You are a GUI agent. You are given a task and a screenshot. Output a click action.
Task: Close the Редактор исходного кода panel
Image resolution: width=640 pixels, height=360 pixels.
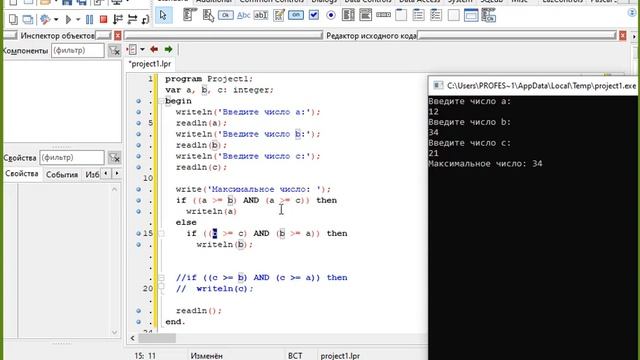[x=622, y=36]
